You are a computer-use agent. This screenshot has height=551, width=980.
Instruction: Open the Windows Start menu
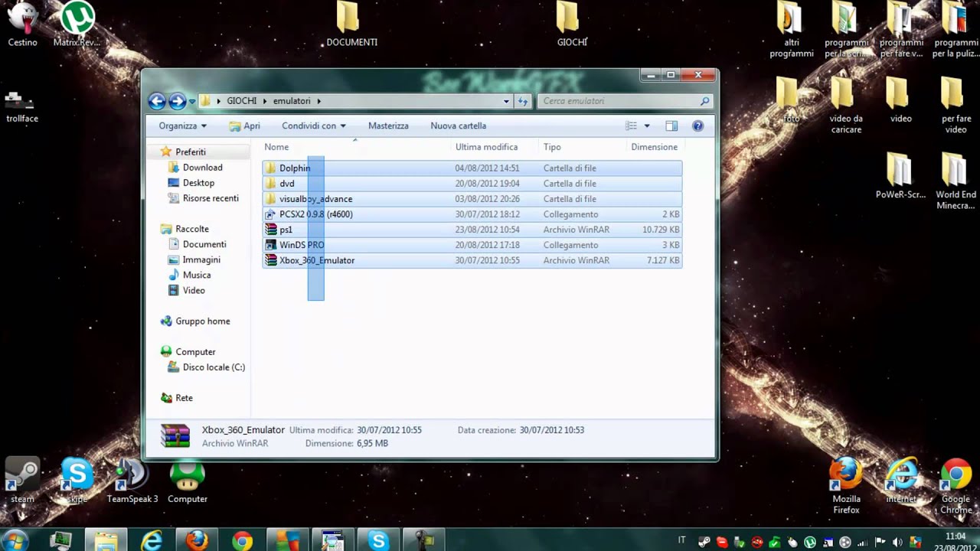click(x=15, y=540)
